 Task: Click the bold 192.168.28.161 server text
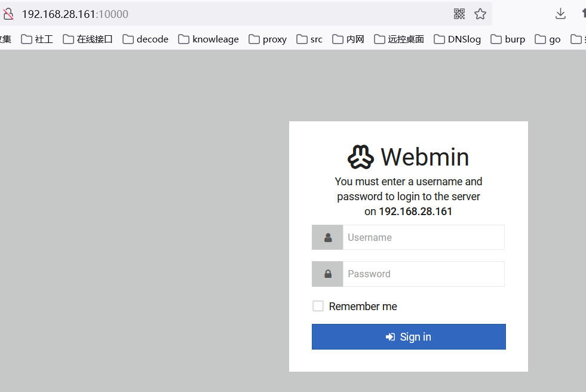coord(416,212)
